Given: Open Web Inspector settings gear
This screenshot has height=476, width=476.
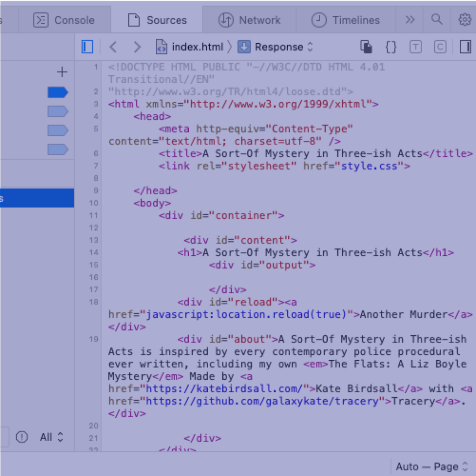Looking at the screenshot, I should 464,20.
